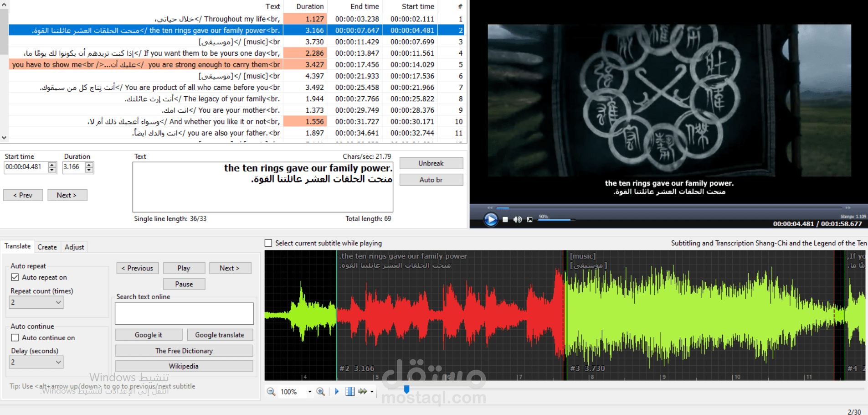Click subtitle list scrollbar down arrow

pos(4,137)
